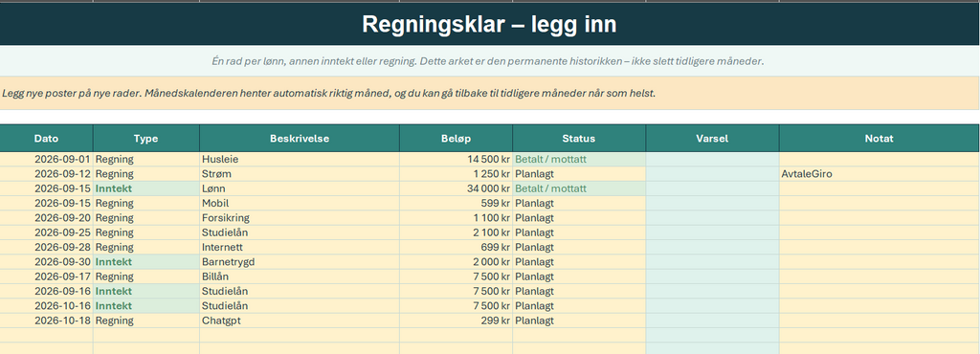Click the amount 299 kr
Screen dimensions: 980x354
(457, 321)
